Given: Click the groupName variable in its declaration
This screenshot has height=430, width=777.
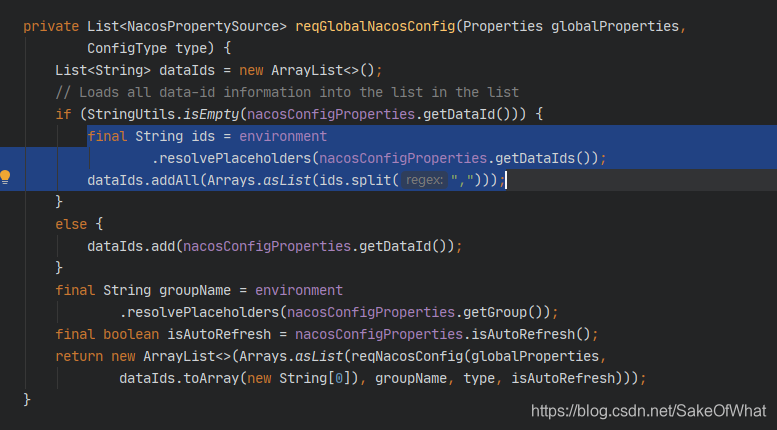Looking at the screenshot, I should tap(195, 290).
